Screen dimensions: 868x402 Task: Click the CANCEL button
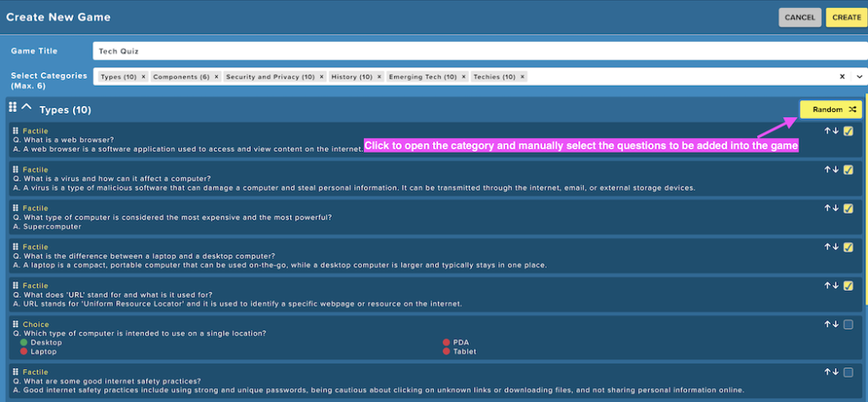[800, 17]
